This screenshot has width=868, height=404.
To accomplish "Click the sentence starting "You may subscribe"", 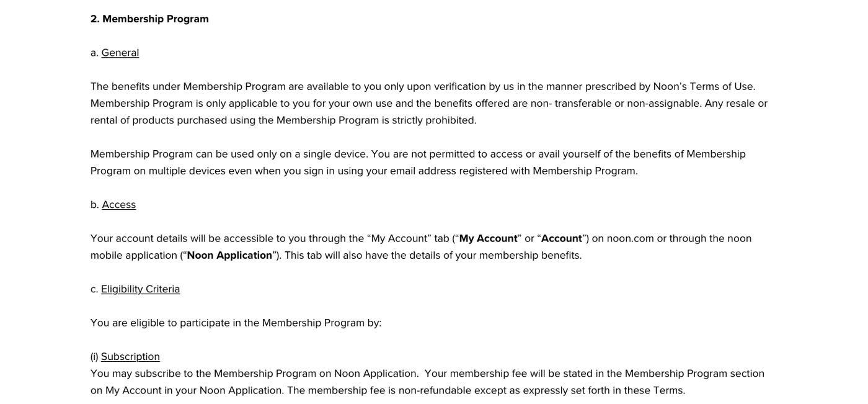I will (x=254, y=374).
